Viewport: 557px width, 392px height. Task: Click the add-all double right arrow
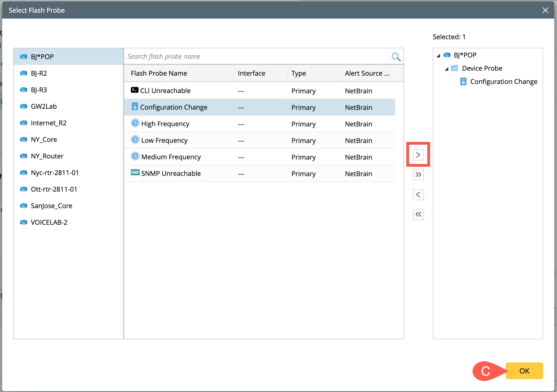coord(418,175)
